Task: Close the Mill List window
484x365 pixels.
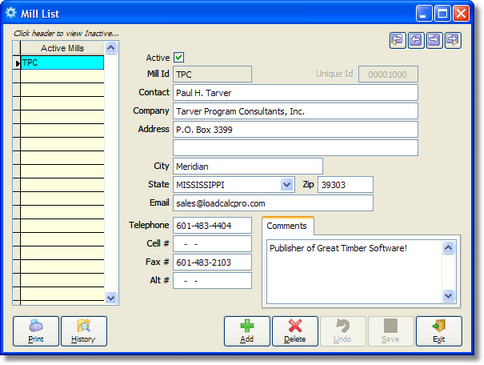Action: coord(461,14)
